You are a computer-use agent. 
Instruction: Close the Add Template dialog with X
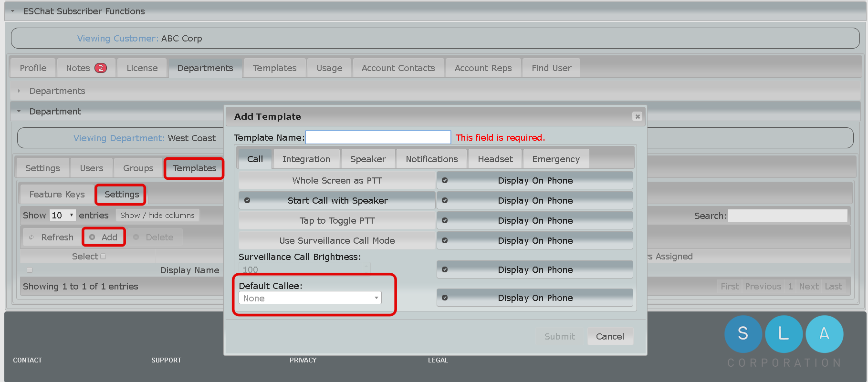pos(637,116)
